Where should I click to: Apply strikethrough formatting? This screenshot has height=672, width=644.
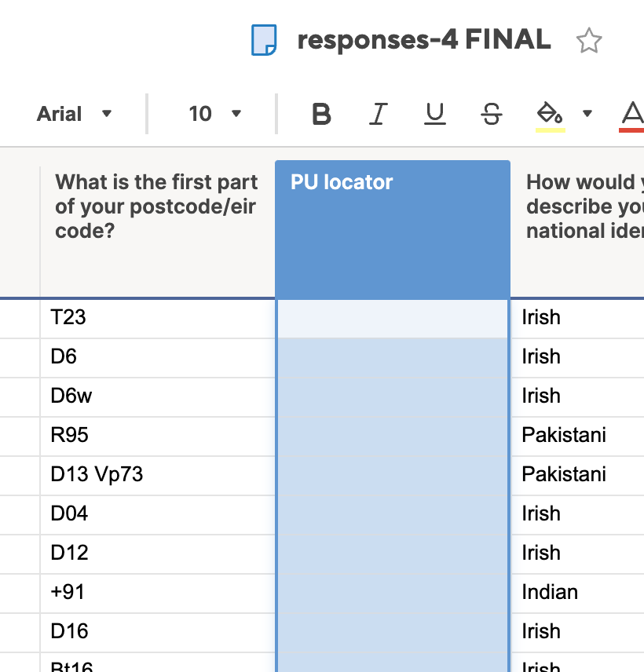pos(491,114)
